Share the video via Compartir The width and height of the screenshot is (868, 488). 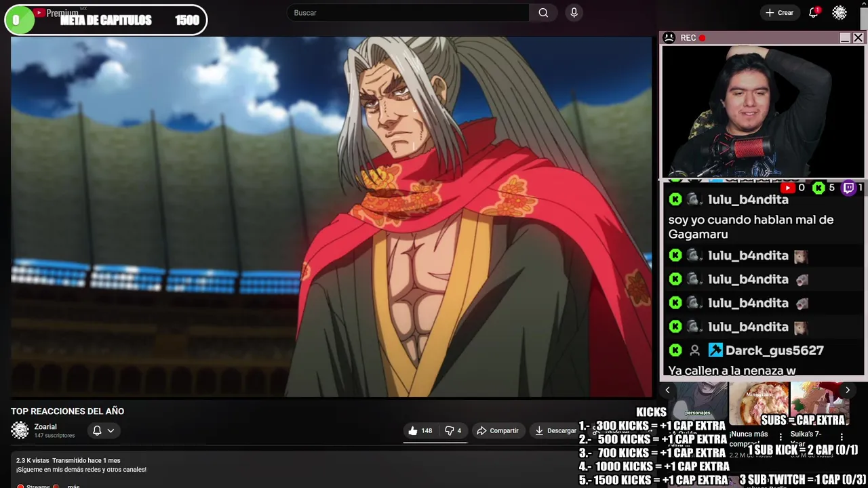tap(498, 430)
